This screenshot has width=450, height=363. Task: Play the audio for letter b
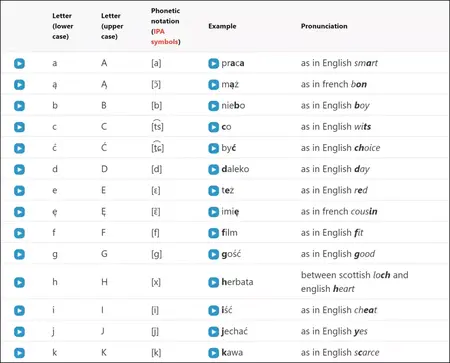click(19, 106)
